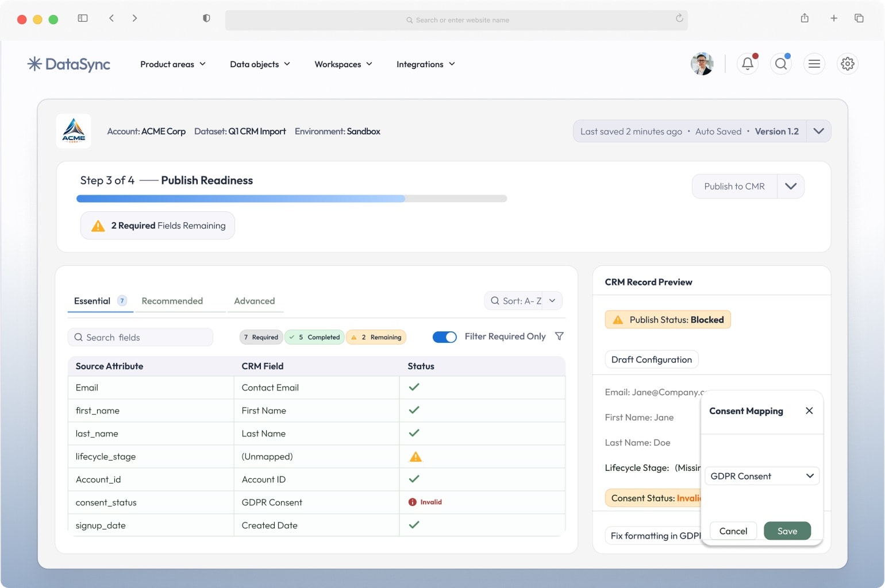Expand the Data objects menu
Viewport: 885px width, 588px height.
point(260,64)
